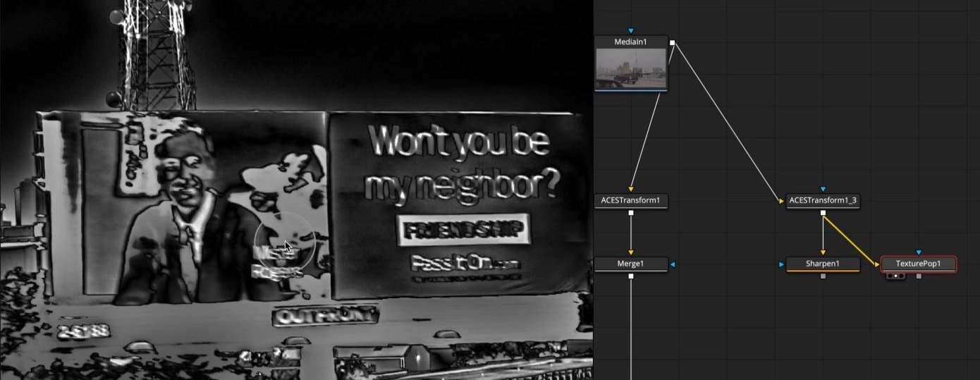Click Sharpen1's yellow input arrow

click(x=823, y=252)
